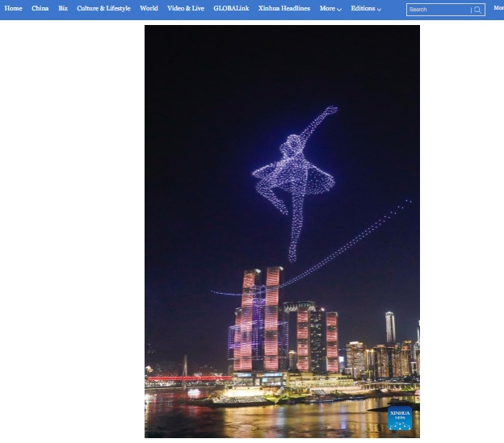Open Video & Live page

point(186,9)
